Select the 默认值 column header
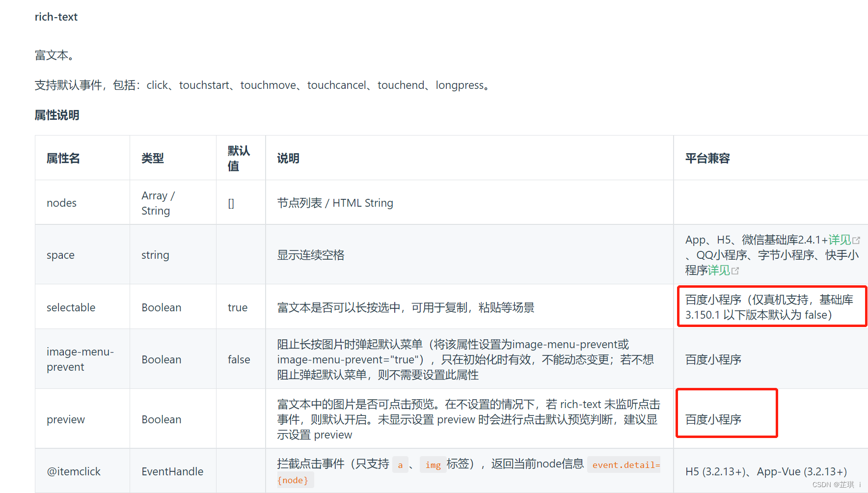Viewport: 868px width, 493px height. (x=239, y=158)
